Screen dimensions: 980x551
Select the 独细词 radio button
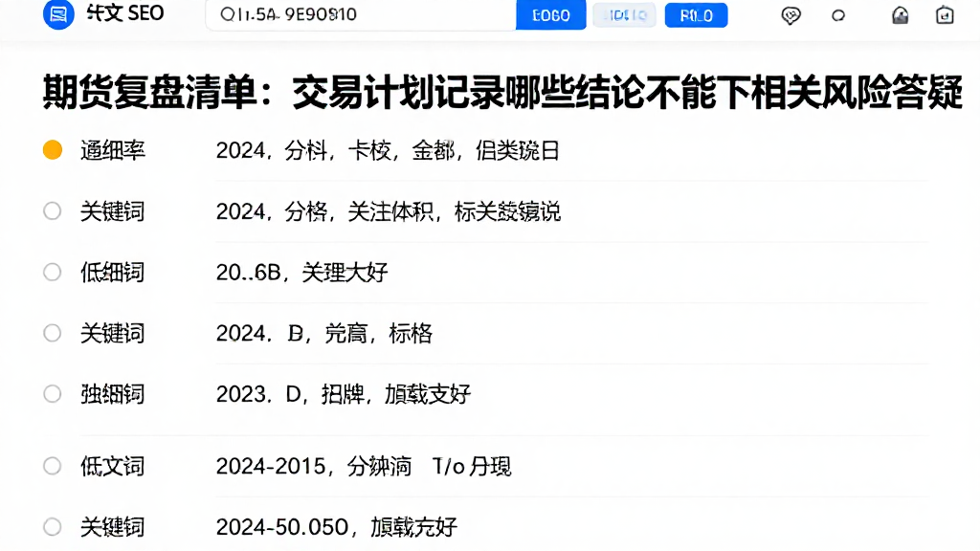[53, 394]
